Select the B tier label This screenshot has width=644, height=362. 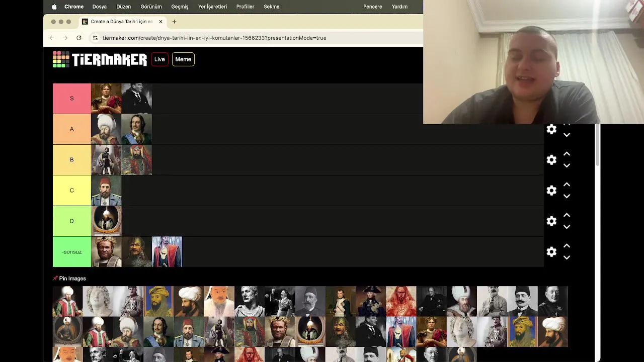point(72,160)
